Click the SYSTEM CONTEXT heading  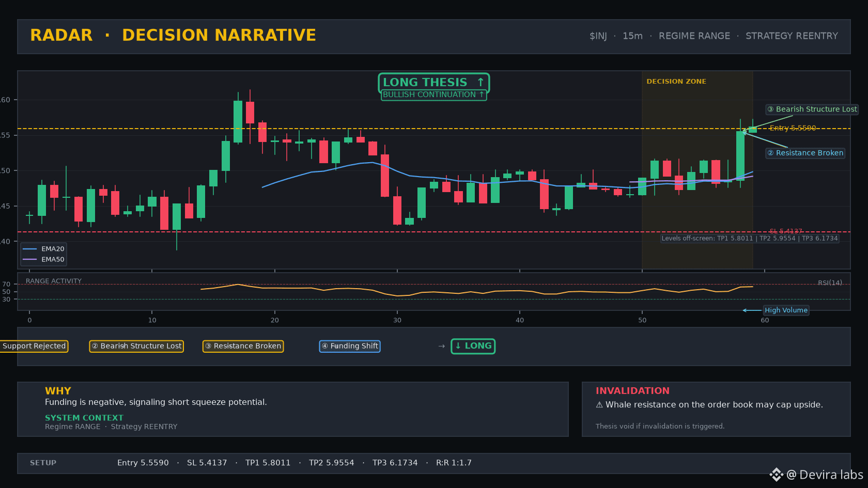pyautogui.click(x=84, y=418)
